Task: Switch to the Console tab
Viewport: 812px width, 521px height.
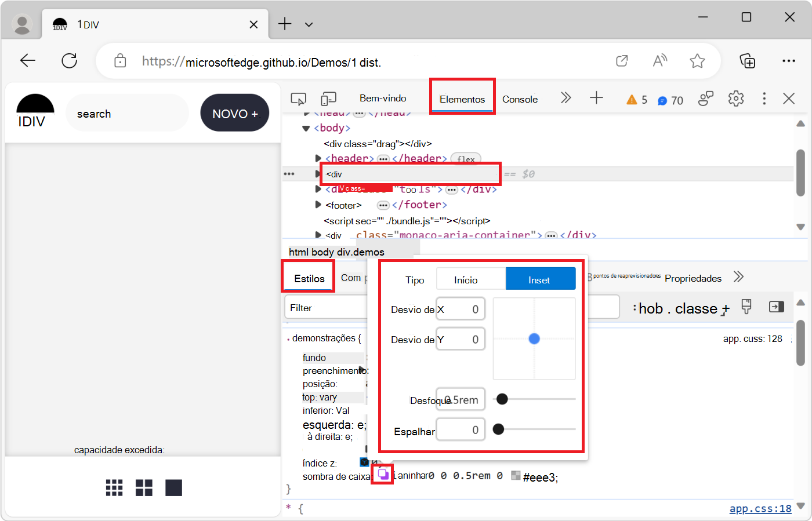Action: pyautogui.click(x=520, y=99)
